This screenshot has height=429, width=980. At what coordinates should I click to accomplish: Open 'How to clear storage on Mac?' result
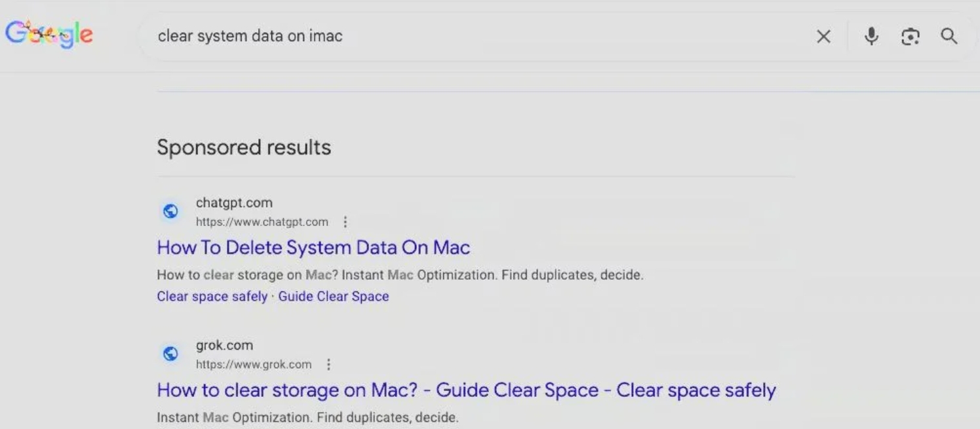pyautogui.click(x=466, y=390)
